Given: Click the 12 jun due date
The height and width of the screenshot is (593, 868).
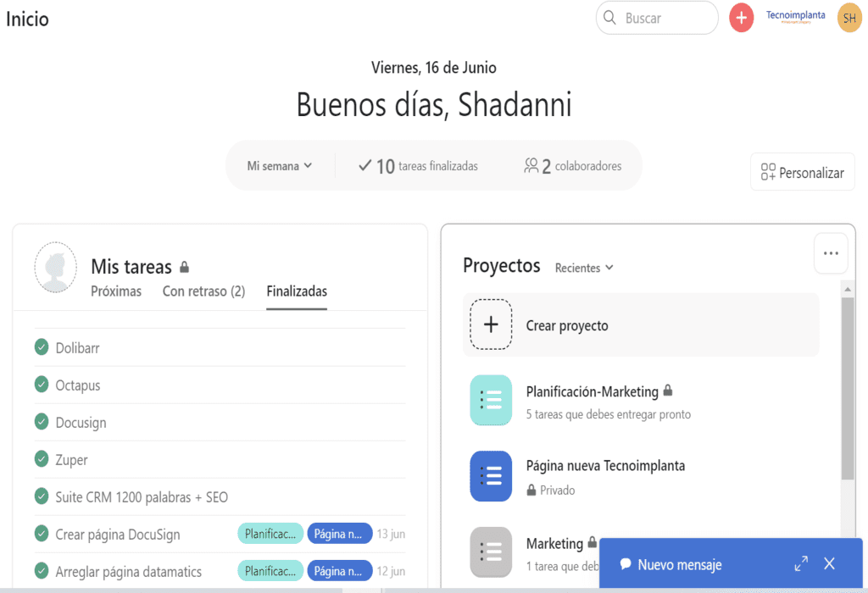Looking at the screenshot, I should (391, 571).
